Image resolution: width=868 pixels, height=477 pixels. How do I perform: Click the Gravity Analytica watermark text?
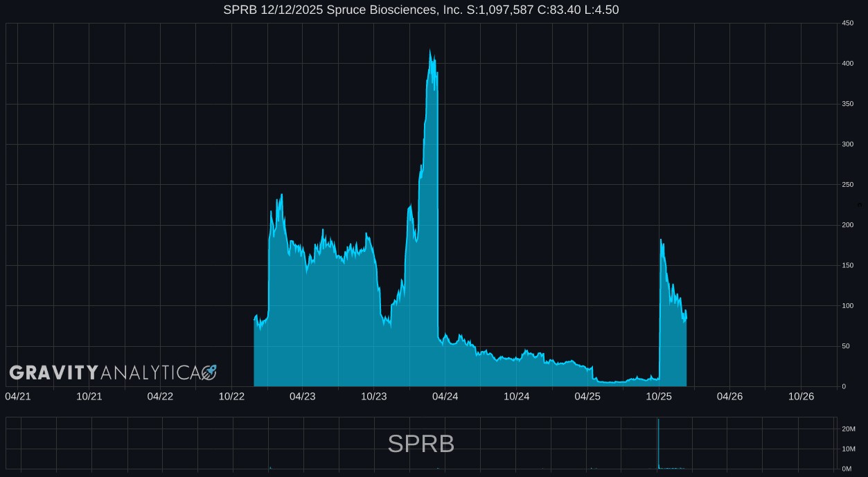[104, 372]
